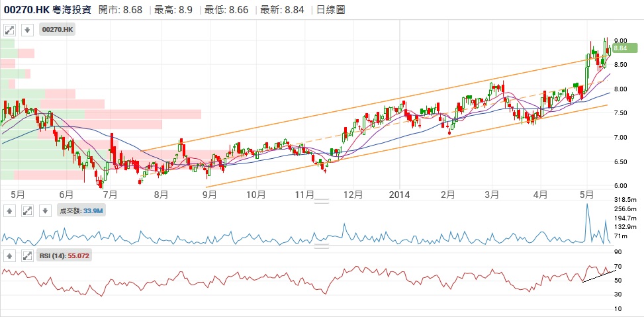Move the 成交額 volume panel down
The image size is (644, 317).
pos(44,210)
